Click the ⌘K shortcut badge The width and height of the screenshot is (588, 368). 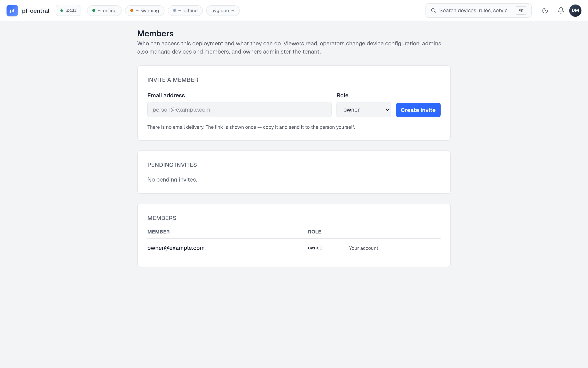(521, 10)
